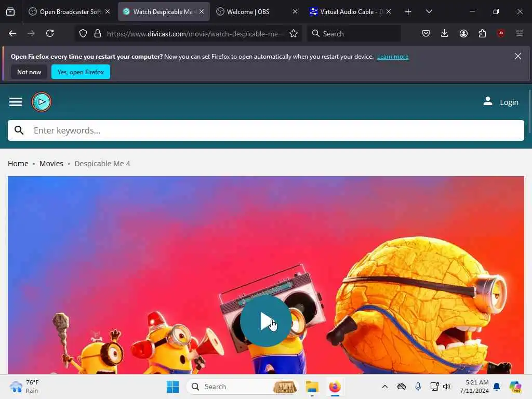Focus the Firefox toolbar Search box

[354, 34]
